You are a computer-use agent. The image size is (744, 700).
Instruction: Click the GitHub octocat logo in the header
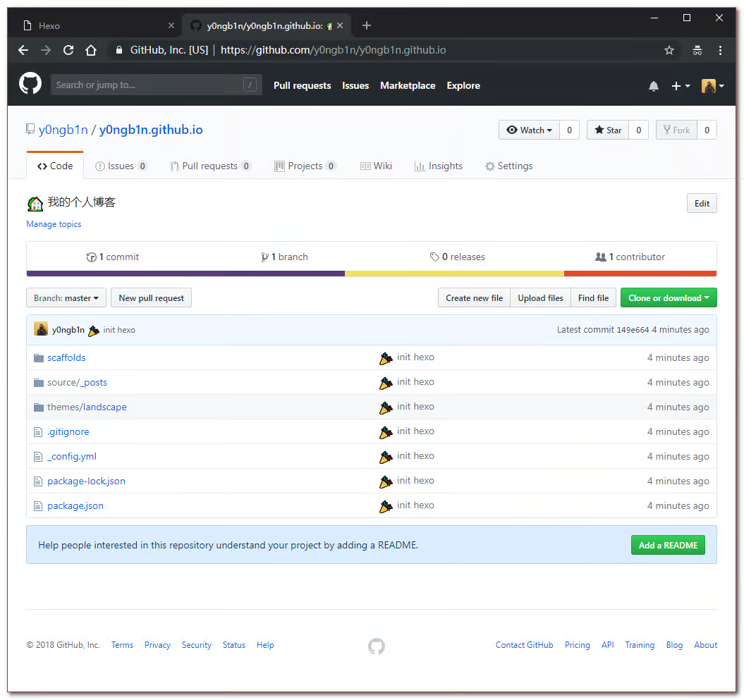pyautogui.click(x=30, y=84)
